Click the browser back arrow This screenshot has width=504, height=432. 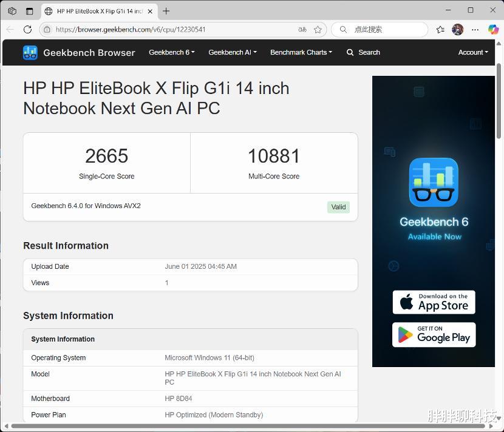pos(10,30)
